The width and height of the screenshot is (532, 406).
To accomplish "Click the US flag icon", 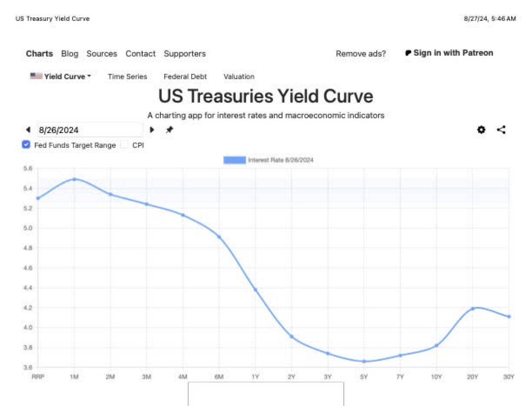I will (36, 76).
